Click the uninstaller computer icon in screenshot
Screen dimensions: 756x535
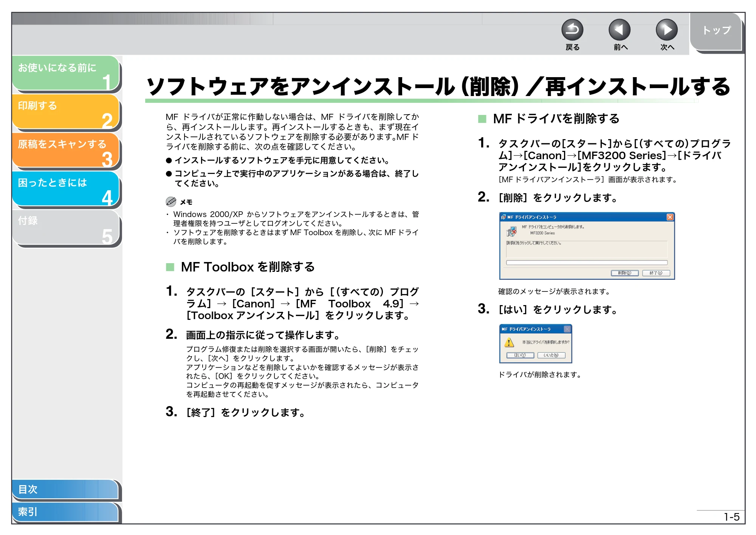(511, 231)
